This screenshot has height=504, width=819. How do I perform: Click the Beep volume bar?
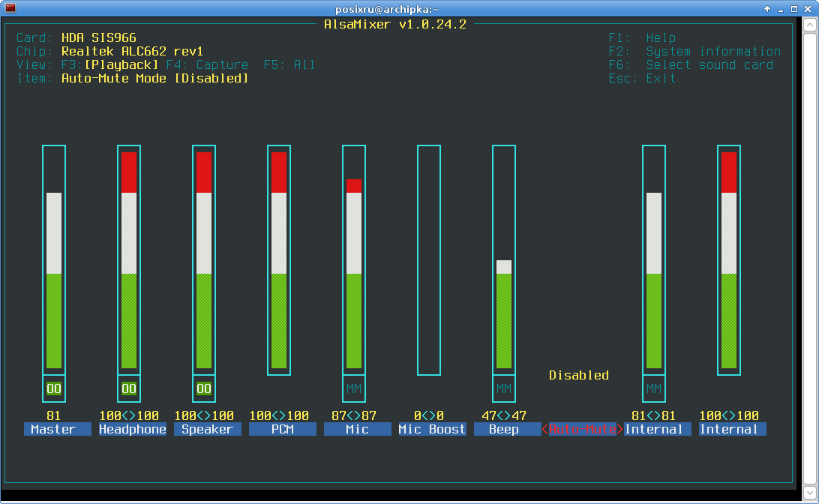tap(503, 260)
